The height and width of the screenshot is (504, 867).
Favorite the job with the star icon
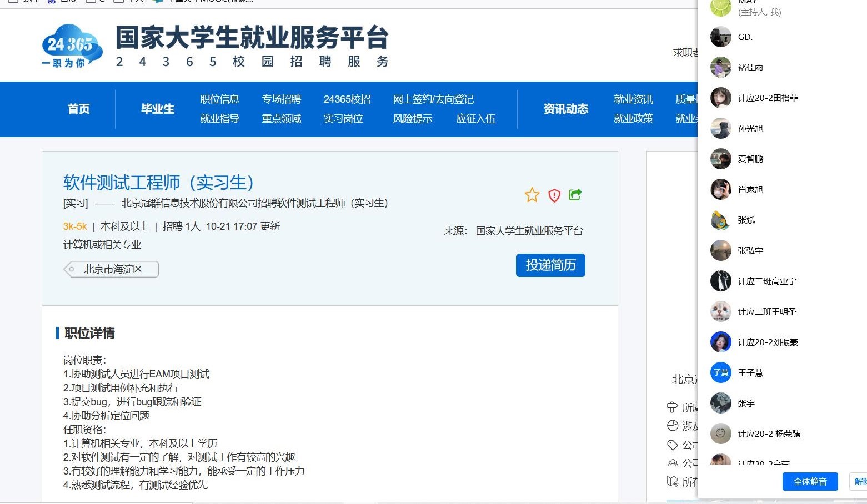click(x=532, y=195)
